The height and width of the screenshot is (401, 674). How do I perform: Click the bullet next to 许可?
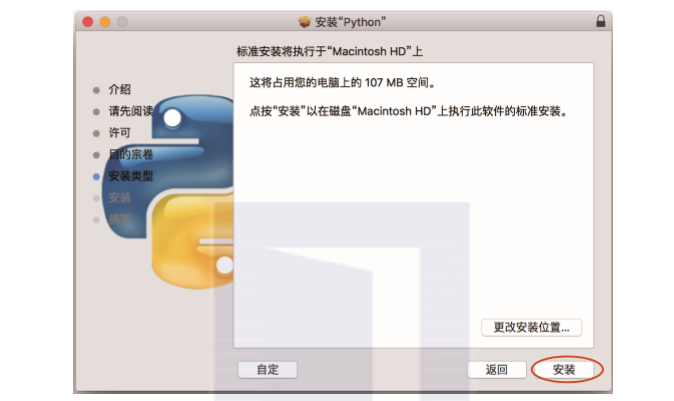(x=96, y=133)
